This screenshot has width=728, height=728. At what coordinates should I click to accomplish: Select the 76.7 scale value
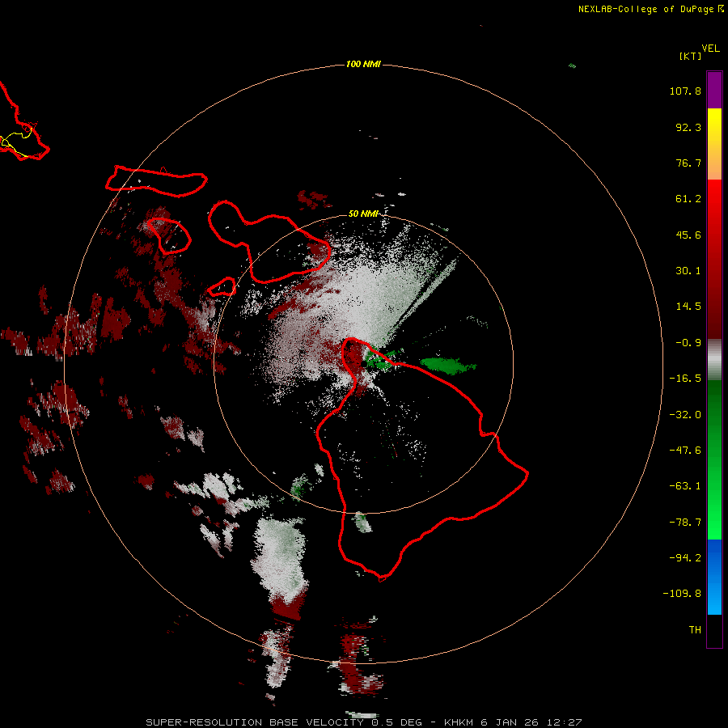tap(688, 163)
